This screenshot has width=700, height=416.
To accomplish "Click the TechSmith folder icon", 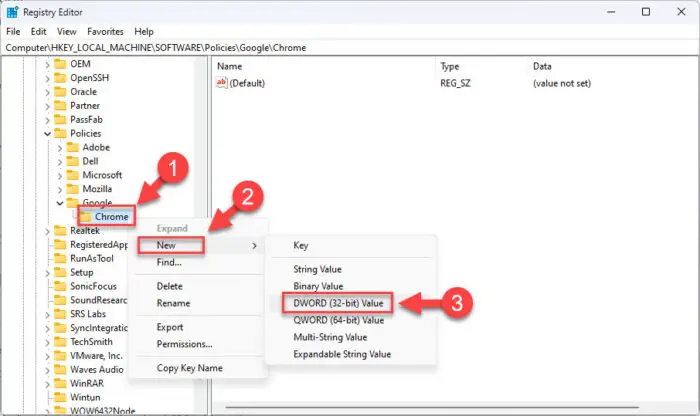I will [x=60, y=341].
